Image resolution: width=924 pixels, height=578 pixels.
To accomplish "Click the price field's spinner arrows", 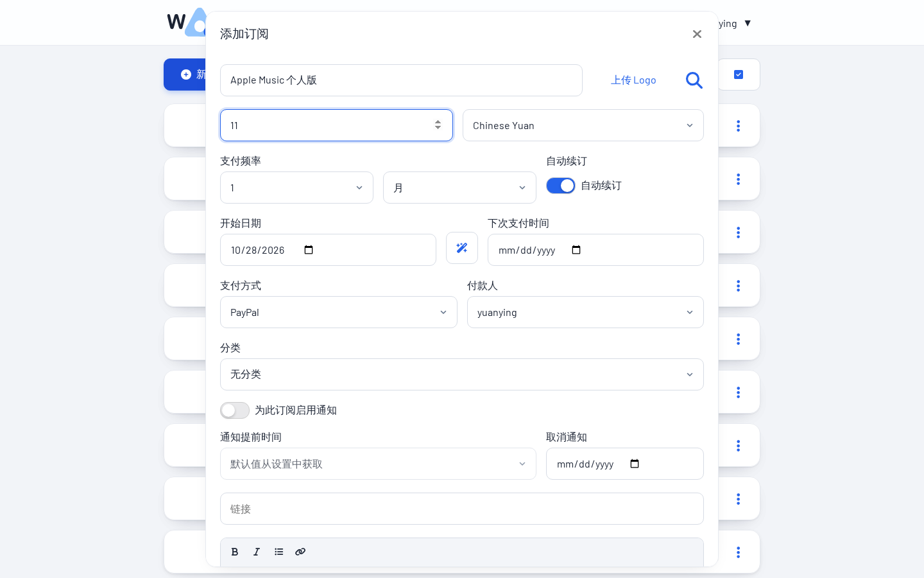I will click(438, 125).
